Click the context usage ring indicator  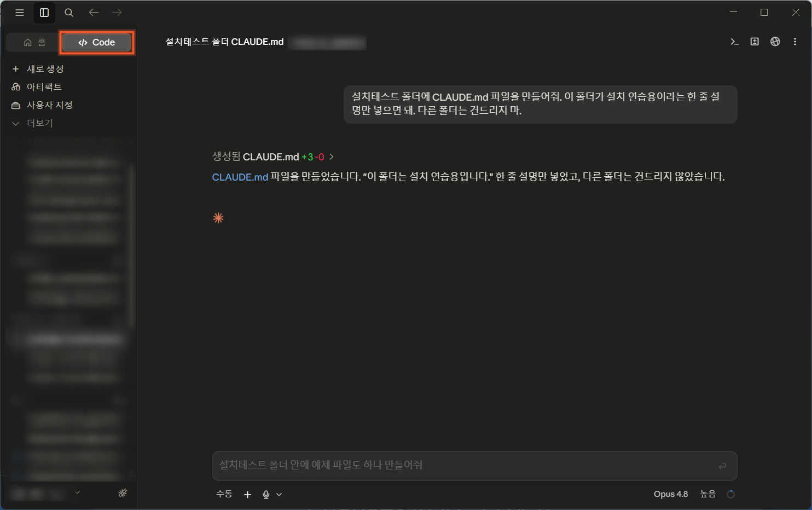click(x=730, y=494)
